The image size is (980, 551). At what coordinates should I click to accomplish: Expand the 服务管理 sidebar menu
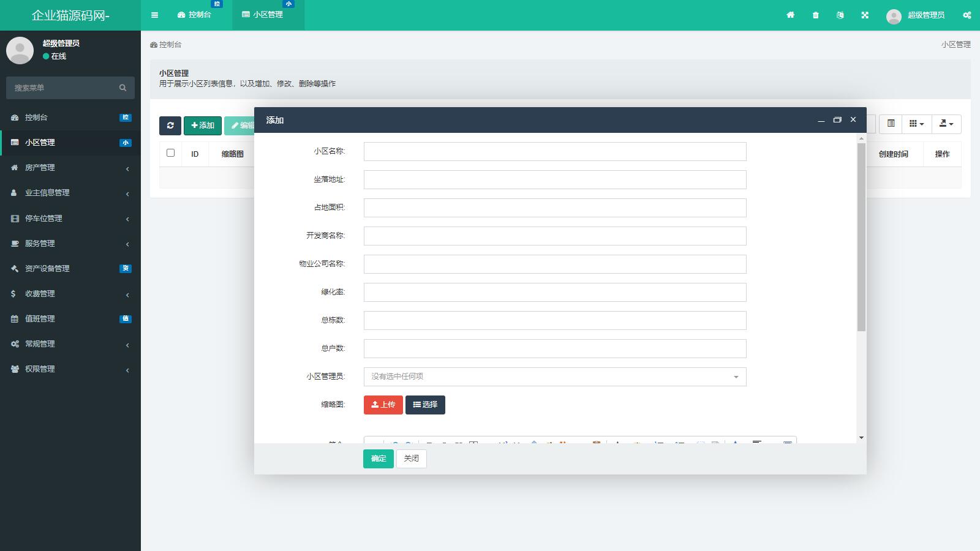pos(70,244)
